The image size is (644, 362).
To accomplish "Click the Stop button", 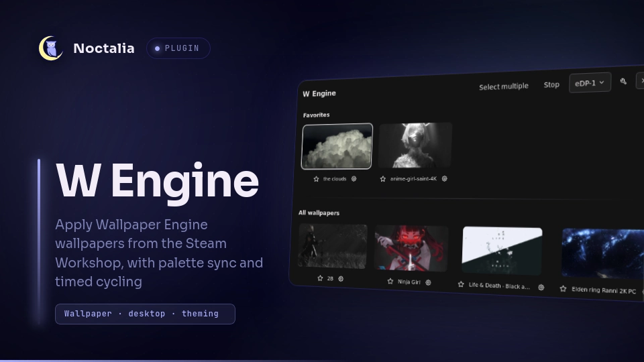I will pyautogui.click(x=551, y=84).
